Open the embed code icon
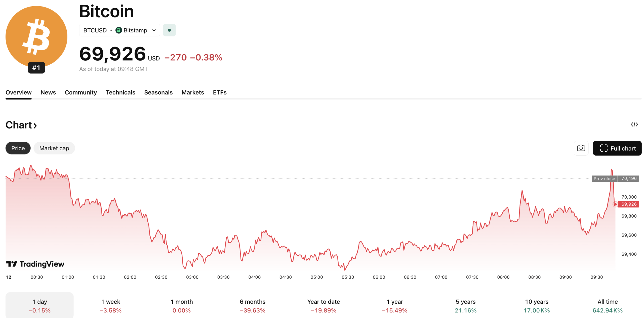This screenshot has width=644, height=318. click(634, 124)
